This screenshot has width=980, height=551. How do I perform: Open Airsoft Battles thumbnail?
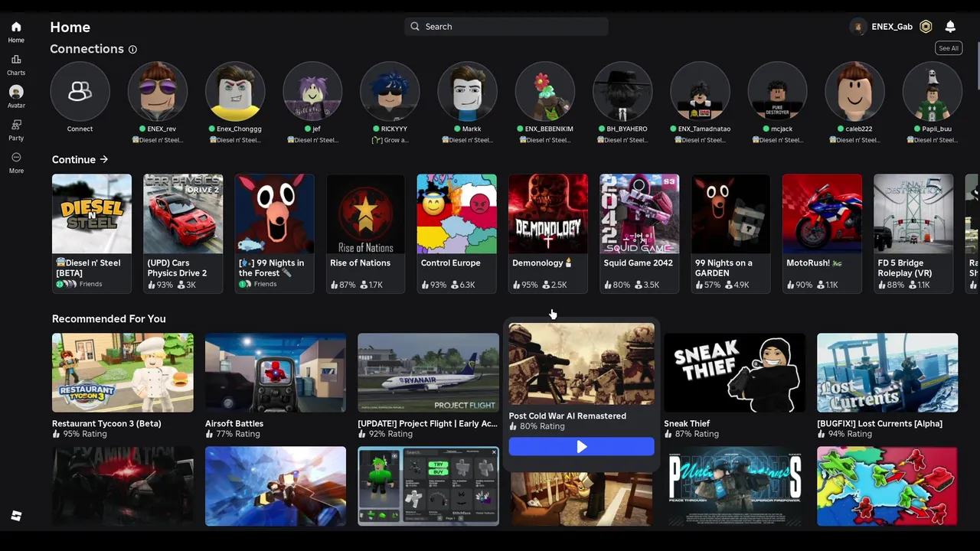tap(276, 373)
